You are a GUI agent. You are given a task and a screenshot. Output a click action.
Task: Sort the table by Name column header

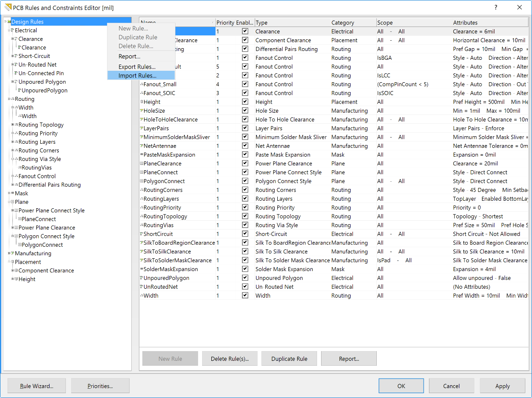[177, 23]
